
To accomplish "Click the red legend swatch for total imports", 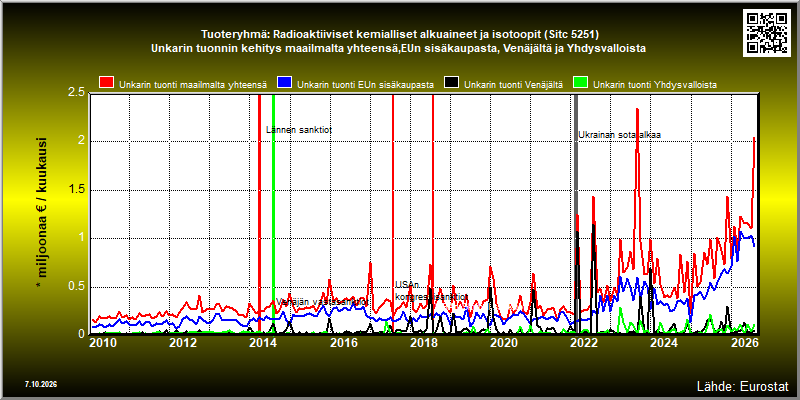I will coord(107,83).
